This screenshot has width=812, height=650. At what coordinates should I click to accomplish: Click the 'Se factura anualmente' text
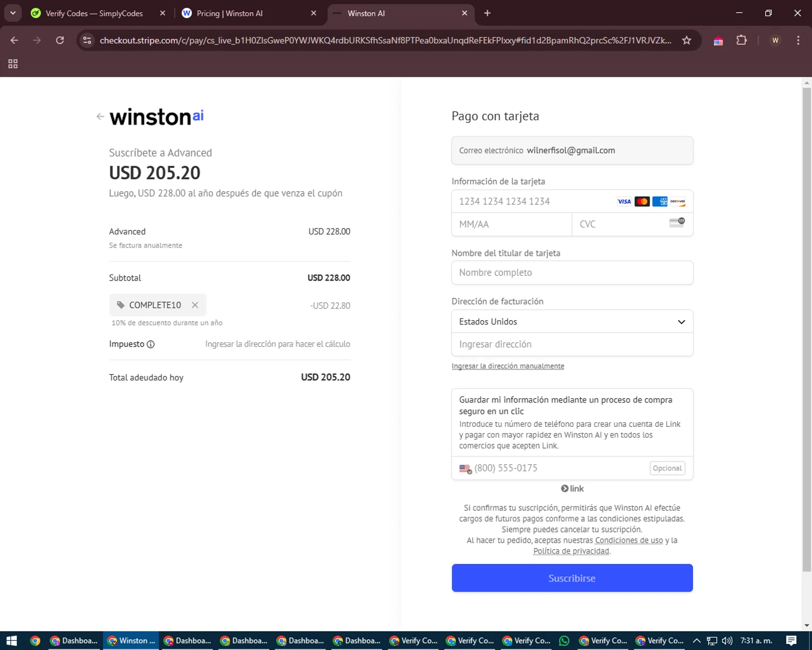click(x=146, y=245)
